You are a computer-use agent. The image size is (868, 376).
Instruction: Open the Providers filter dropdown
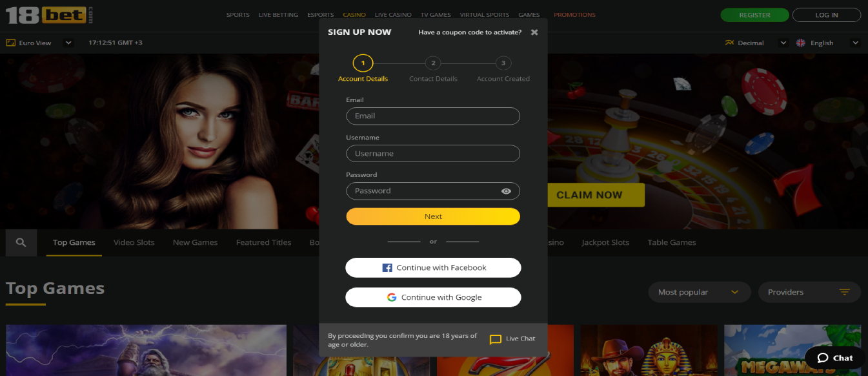click(x=809, y=292)
